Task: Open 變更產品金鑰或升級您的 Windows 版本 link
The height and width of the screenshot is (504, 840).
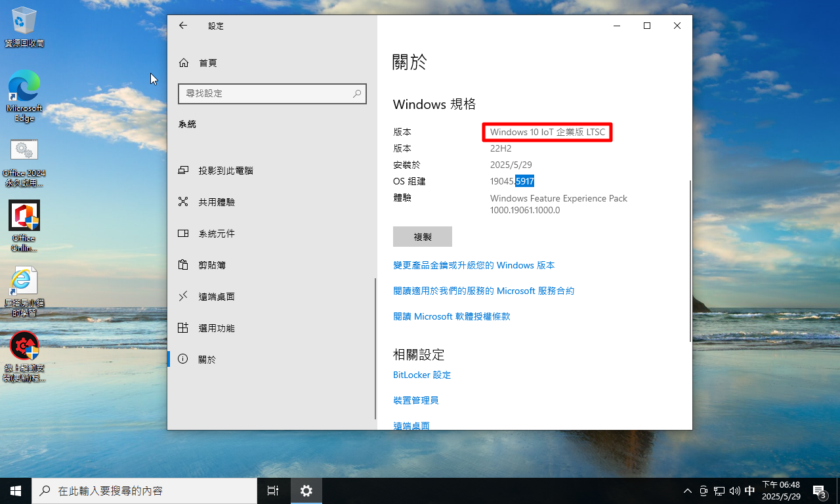Action: [474, 265]
